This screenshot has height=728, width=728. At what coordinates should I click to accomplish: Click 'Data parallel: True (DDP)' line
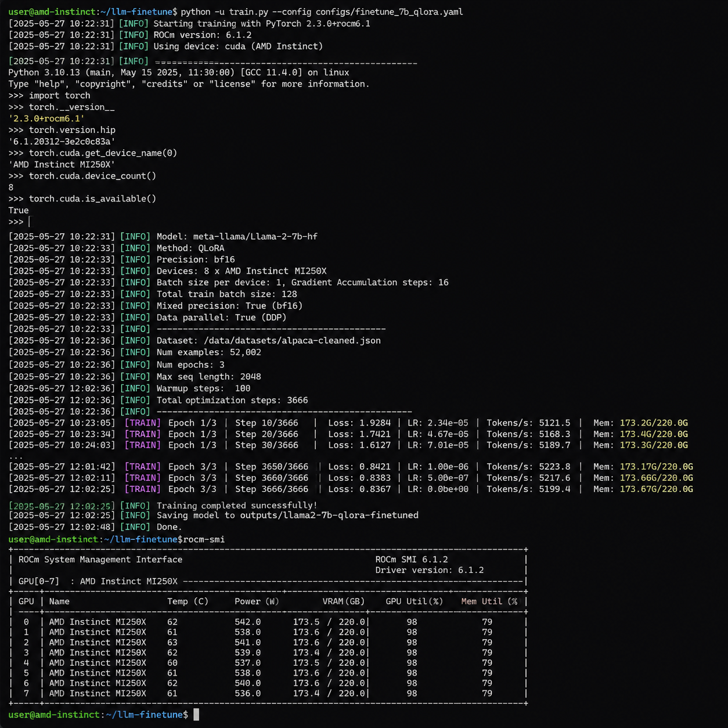click(x=221, y=318)
